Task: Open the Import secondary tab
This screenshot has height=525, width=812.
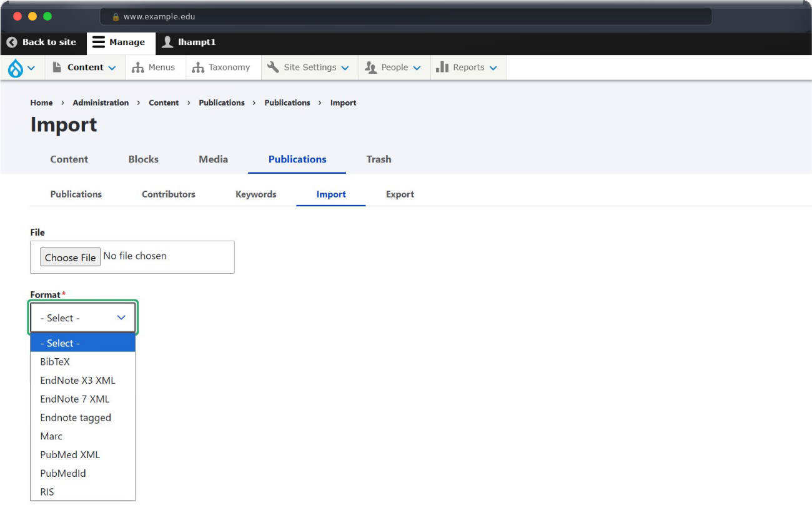Action: [x=331, y=194]
